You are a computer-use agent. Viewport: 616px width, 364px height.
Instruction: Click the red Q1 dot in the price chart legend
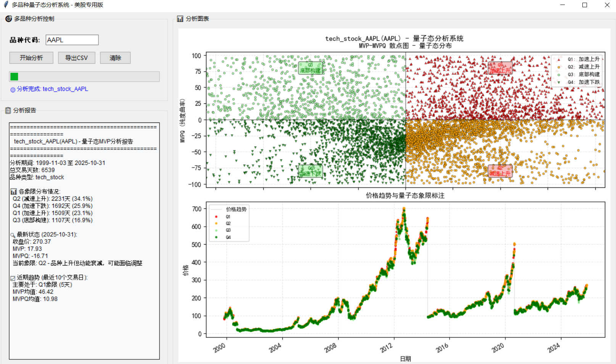[216, 217]
